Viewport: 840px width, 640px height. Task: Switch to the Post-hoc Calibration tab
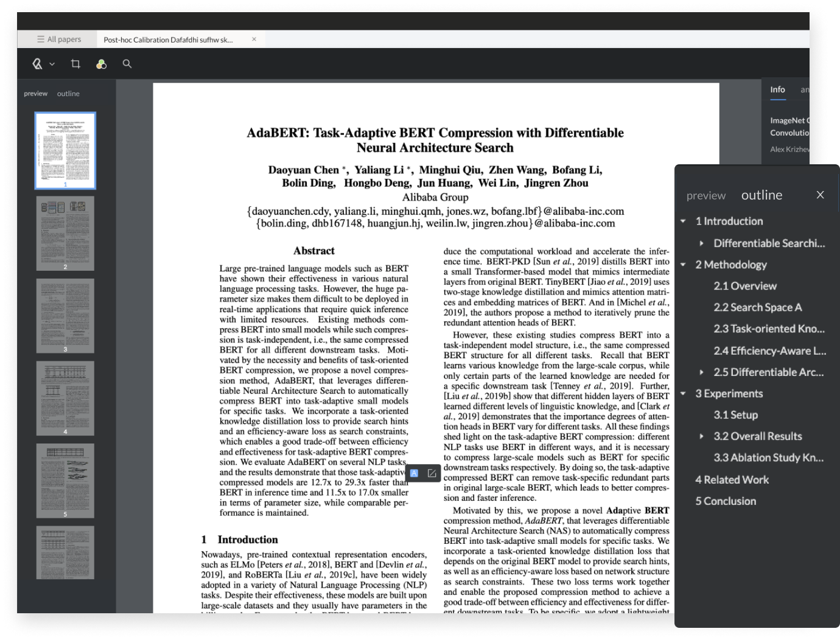click(x=168, y=40)
